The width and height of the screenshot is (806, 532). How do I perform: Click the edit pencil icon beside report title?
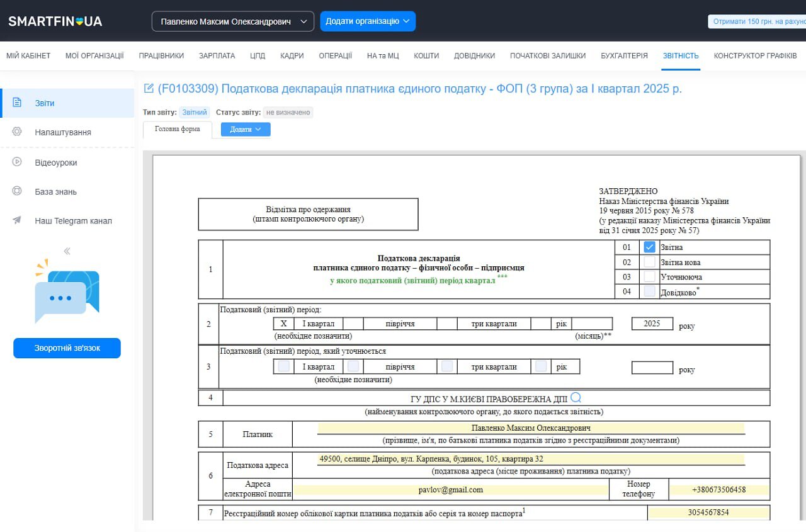[149, 88]
